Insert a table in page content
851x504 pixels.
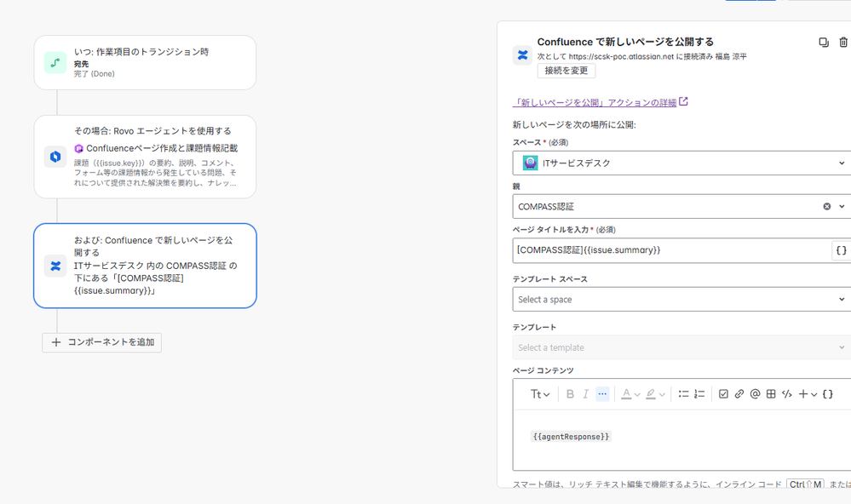click(x=771, y=394)
